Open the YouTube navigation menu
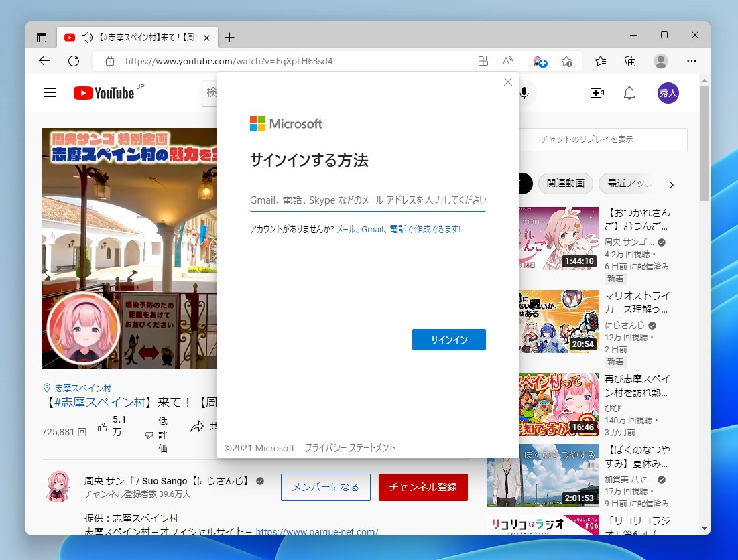The height and width of the screenshot is (560, 738). pos(50,92)
